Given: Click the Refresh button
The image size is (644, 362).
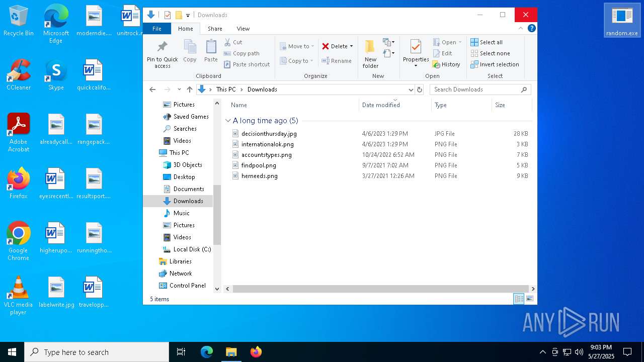Looking at the screenshot, I should pos(420,89).
